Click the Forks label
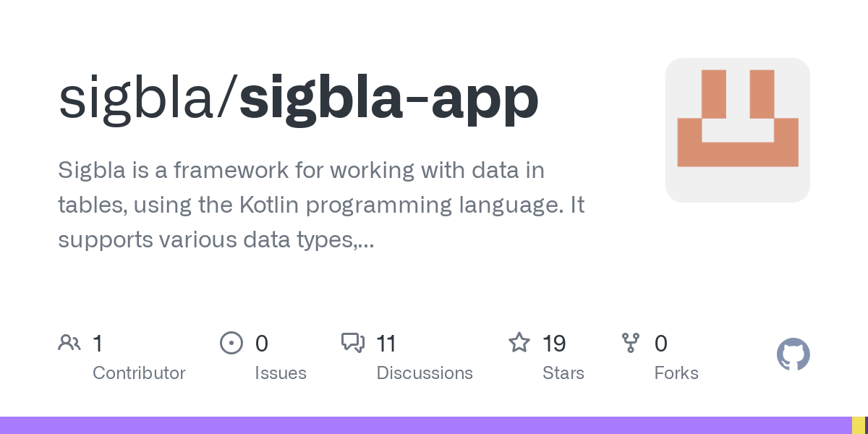This screenshot has width=868, height=434. click(x=676, y=373)
